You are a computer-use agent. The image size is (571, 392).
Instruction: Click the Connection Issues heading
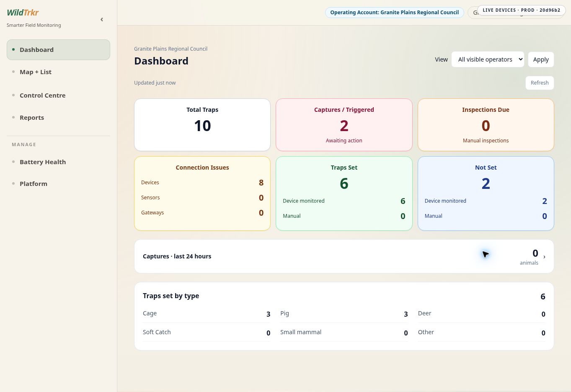tap(202, 168)
